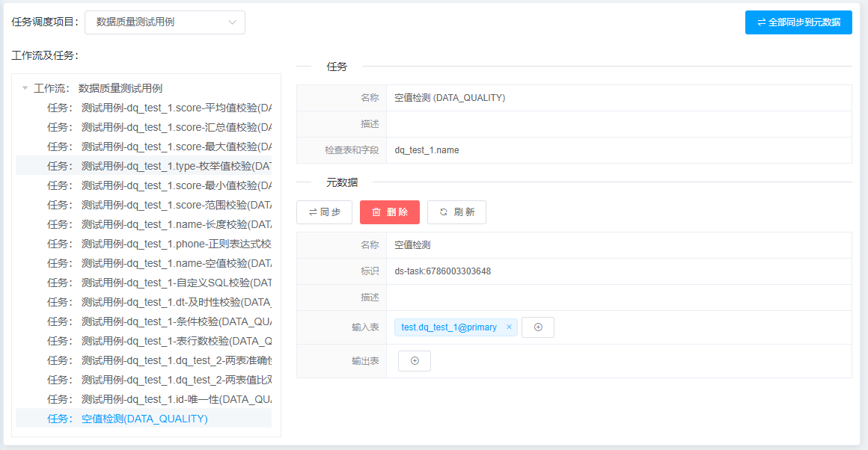Click the 检查表和字段 value dq_test_1.name
868x450 pixels.
(427, 150)
